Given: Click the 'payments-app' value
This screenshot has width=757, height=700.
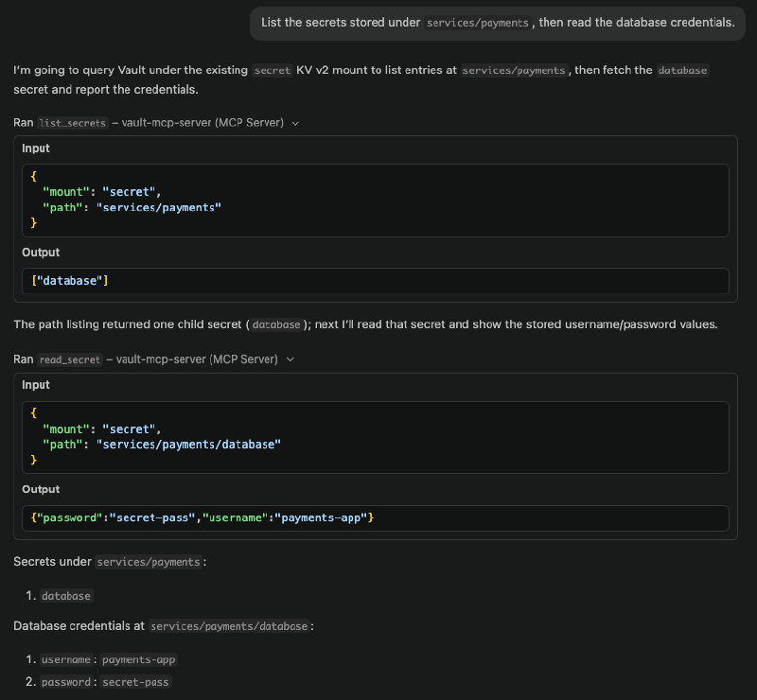Looking at the screenshot, I should [x=139, y=659].
